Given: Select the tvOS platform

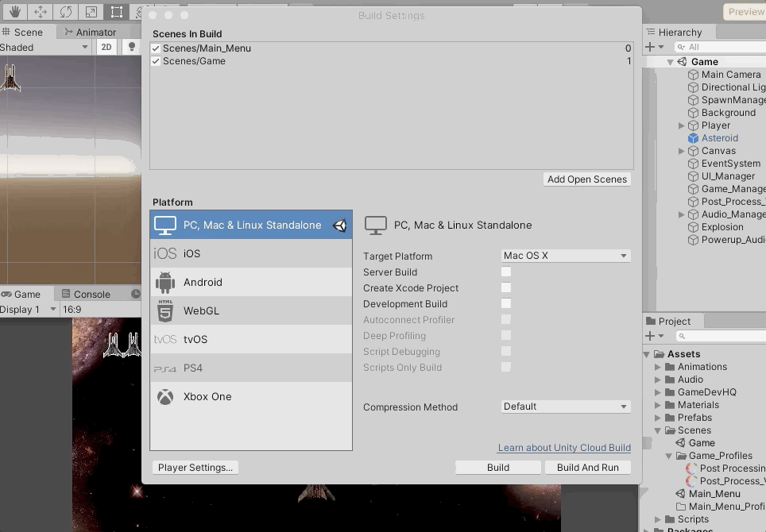Looking at the screenshot, I should coord(251,339).
